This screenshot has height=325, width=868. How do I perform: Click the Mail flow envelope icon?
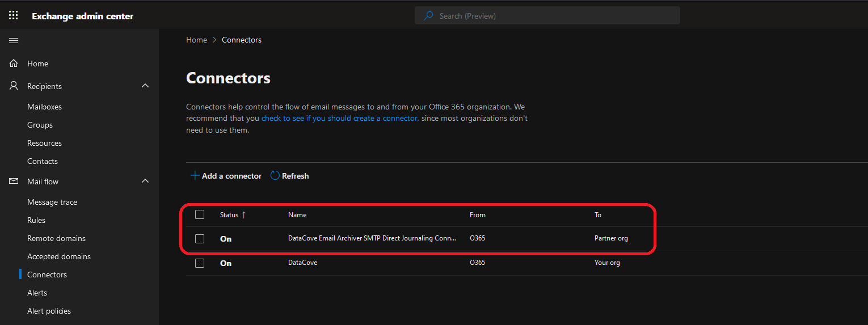14,182
